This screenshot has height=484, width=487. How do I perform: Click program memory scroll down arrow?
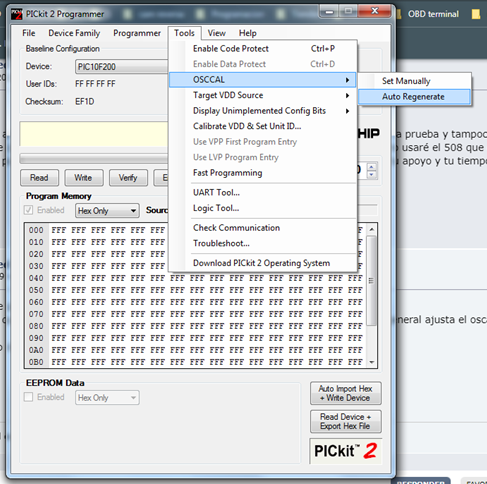click(371, 362)
